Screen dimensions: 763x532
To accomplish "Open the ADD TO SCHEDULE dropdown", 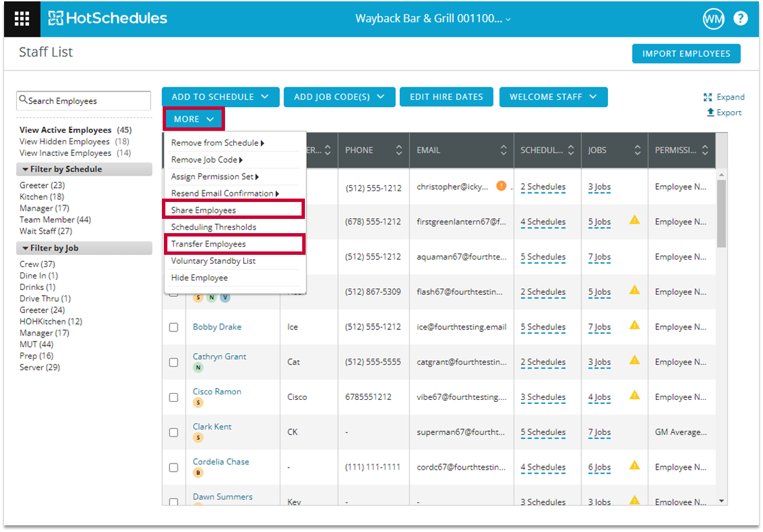I will pos(220,97).
